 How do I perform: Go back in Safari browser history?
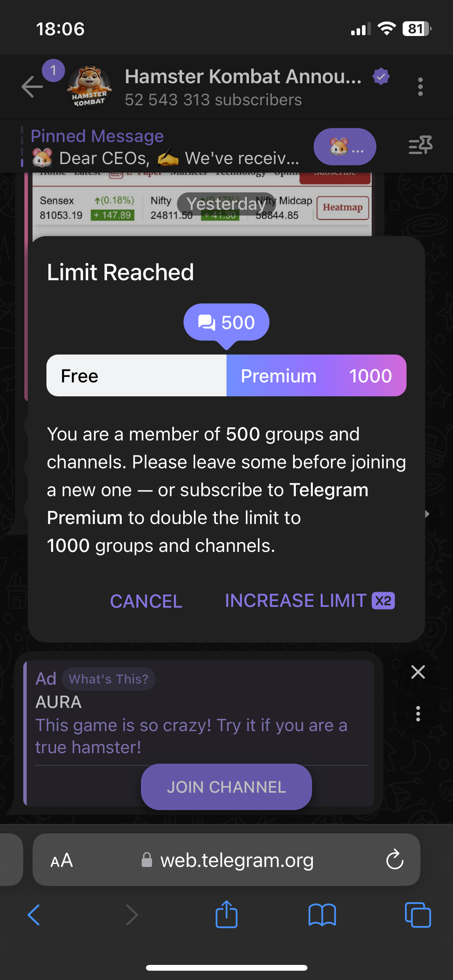click(34, 915)
